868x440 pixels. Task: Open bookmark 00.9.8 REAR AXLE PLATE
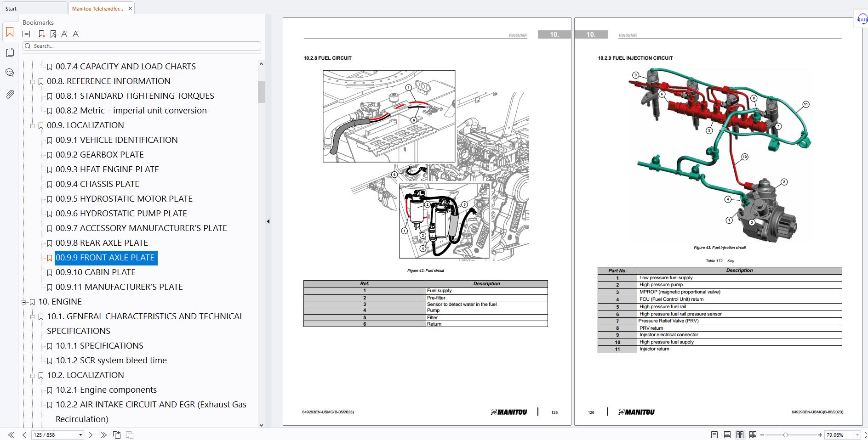click(x=102, y=243)
